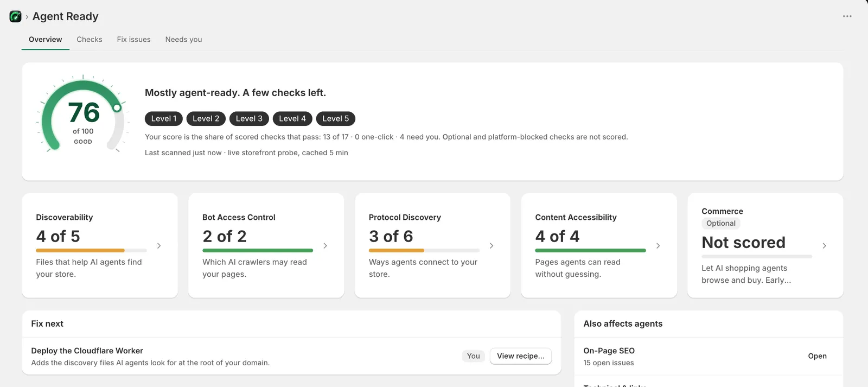Image resolution: width=868 pixels, height=387 pixels.
Task: Click the You badge in Fix next
Action: coord(474,356)
